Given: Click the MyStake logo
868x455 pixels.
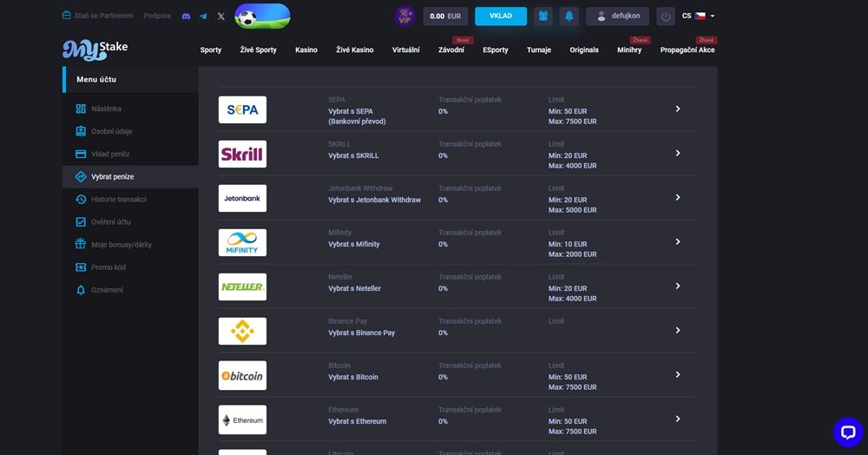Looking at the screenshot, I should (x=95, y=49).
